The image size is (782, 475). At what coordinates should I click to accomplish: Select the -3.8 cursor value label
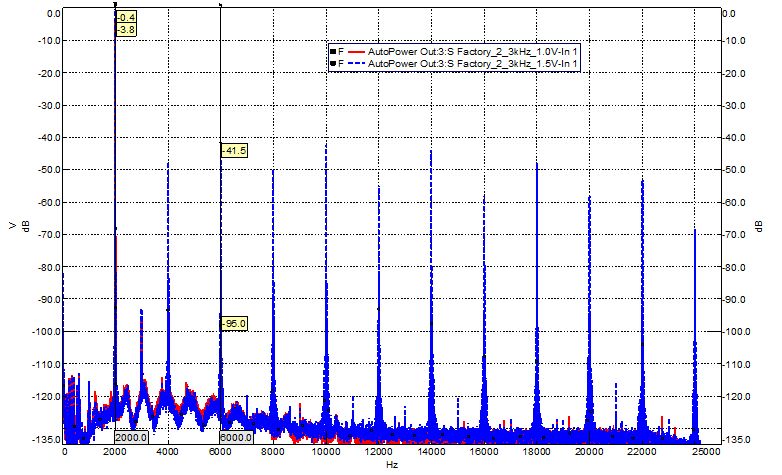(x=126, y=30)
